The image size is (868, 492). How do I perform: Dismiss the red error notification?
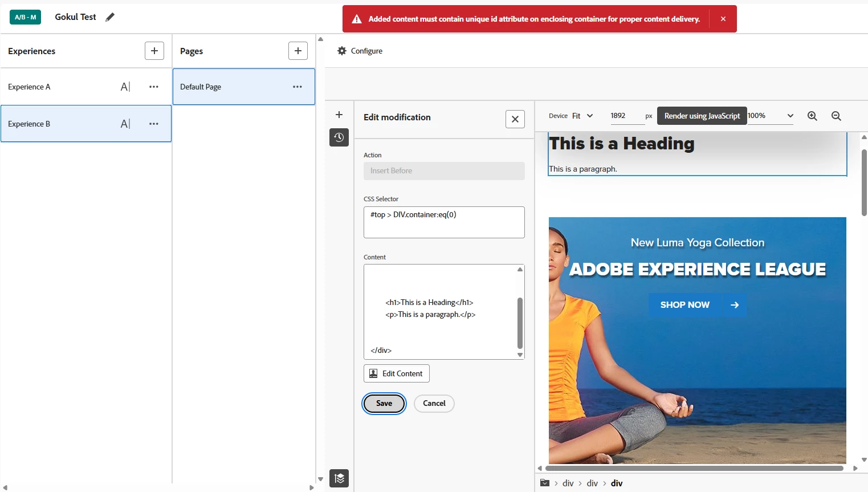pos(723,19)
